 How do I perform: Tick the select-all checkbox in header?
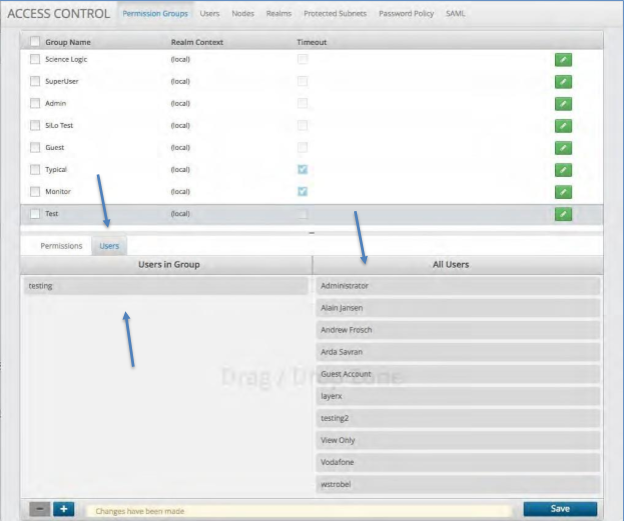[35, 42]
